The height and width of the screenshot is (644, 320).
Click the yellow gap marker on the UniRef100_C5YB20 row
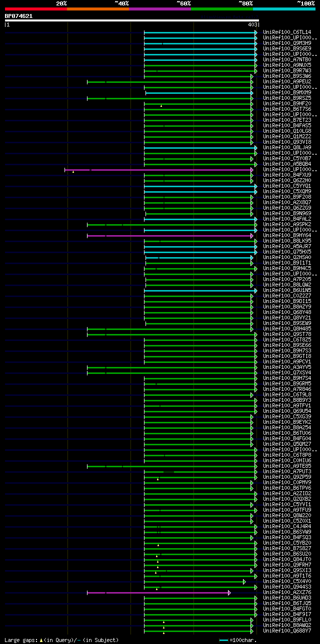tap(158, 545)
